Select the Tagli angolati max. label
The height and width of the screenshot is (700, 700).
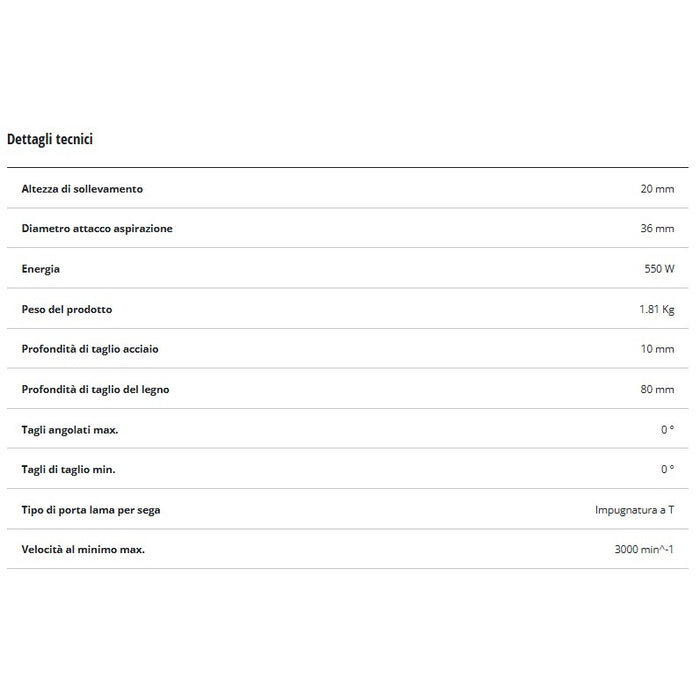(70, 429)
